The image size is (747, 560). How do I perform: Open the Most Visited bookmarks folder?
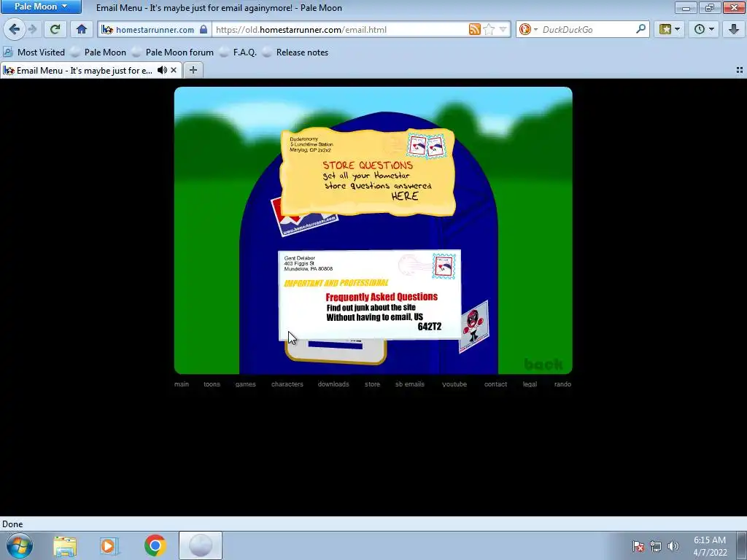coord(34,52)
